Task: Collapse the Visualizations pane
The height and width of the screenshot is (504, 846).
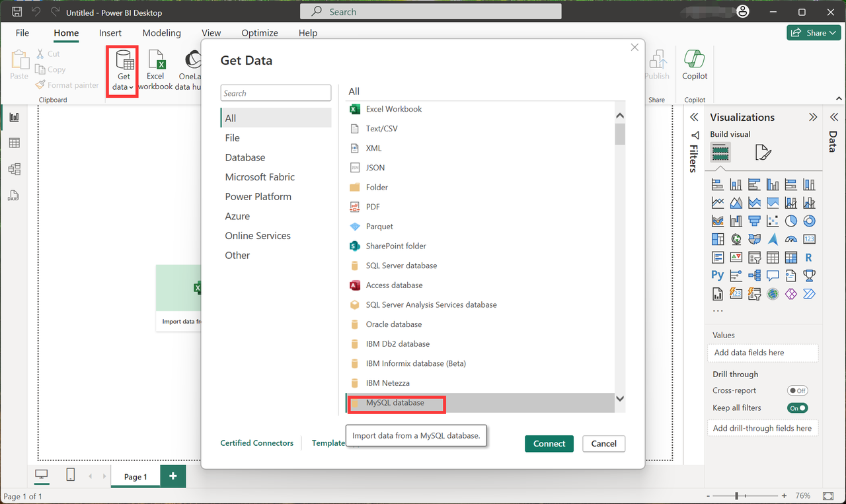Action: tap(813, 118)
